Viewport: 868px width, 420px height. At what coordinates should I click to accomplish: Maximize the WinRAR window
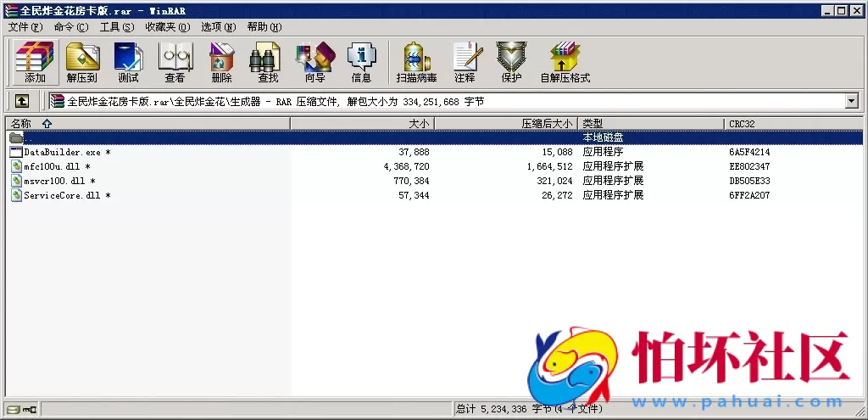[x=842, y=10]
